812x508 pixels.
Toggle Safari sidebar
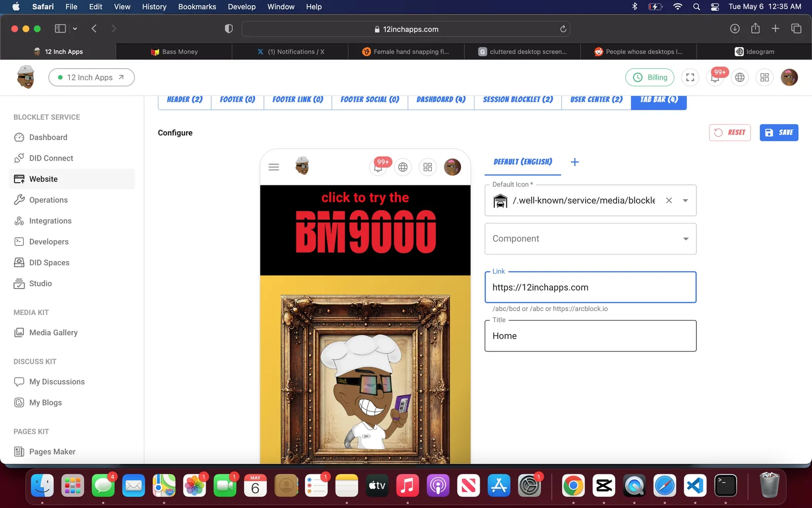pyautogui.click(x=60, y=29)
